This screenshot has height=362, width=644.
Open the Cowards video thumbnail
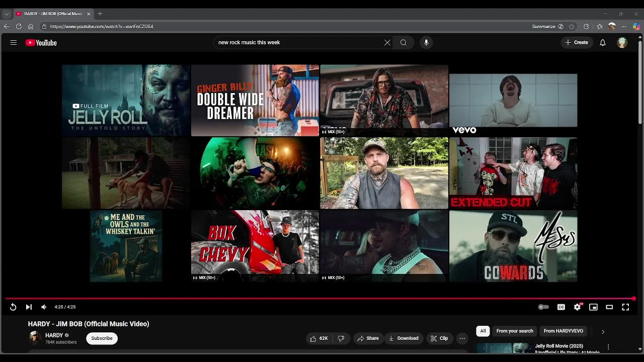[513, 246]
